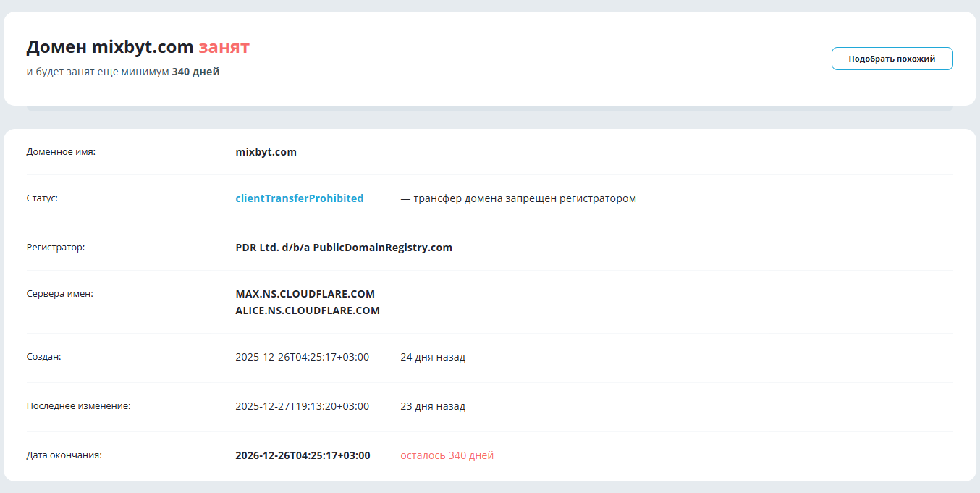Click the "Сервера имен:" row label
This screenshot has height=493, width=980.
click(60, 294)
